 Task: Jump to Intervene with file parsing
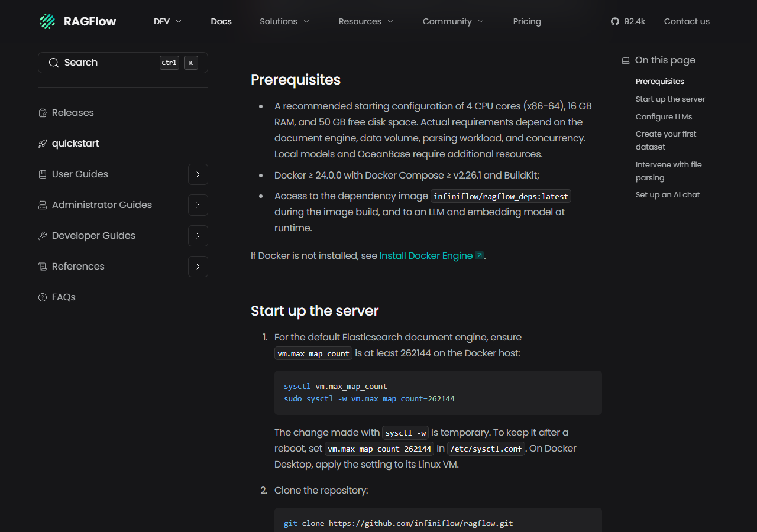click(x=668, y=171)
